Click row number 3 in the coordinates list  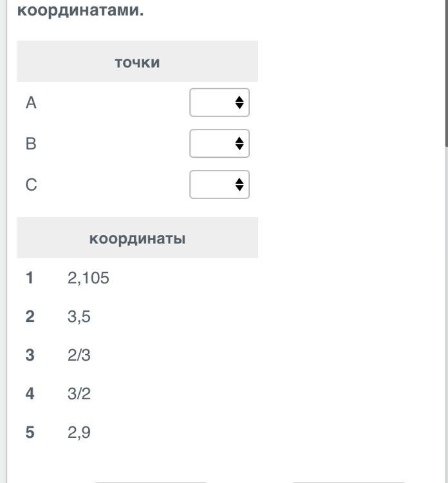[x=30, y=355]
